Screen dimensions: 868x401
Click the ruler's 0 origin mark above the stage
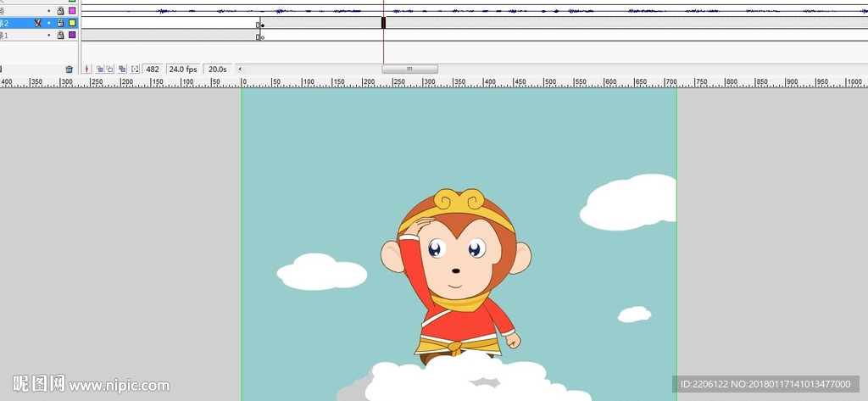[x=242, y=82]
